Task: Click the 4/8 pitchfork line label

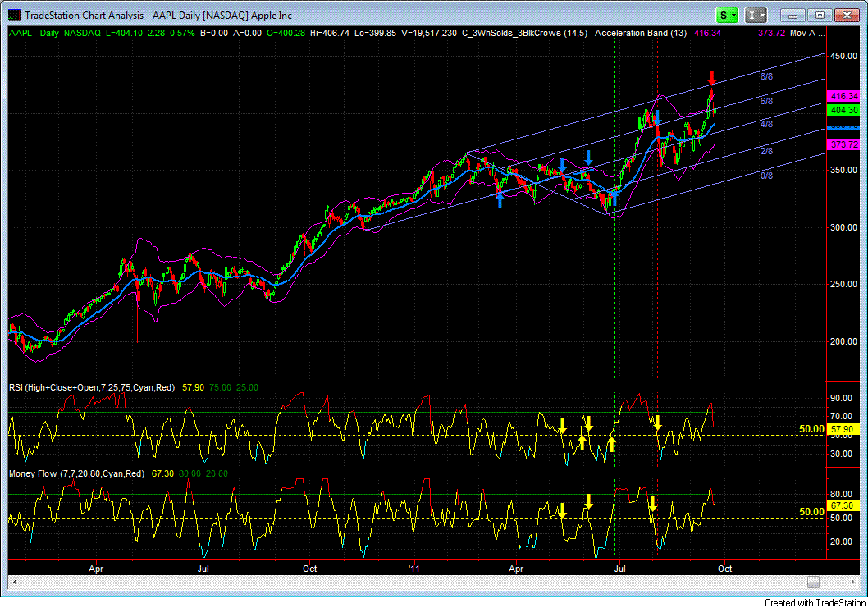Action: [x=766, y=124]
